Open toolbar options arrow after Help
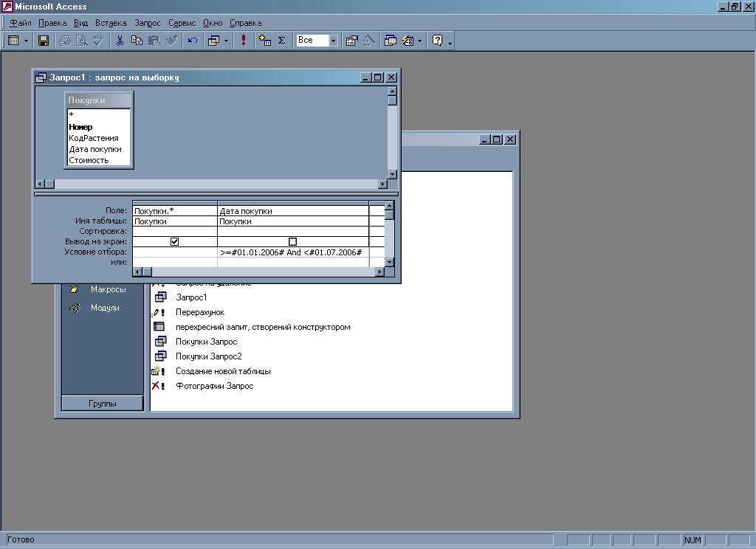 450,42
